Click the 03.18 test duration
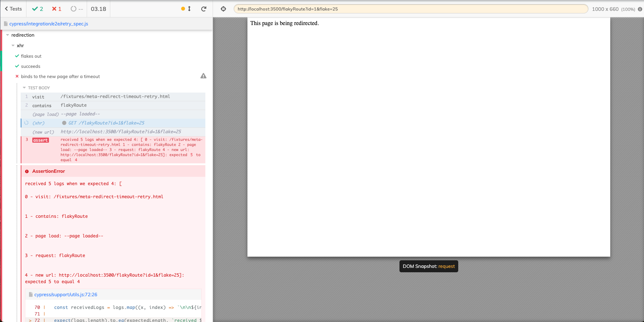This screenshot has width=644, height=322. click(x=98, y=9)
